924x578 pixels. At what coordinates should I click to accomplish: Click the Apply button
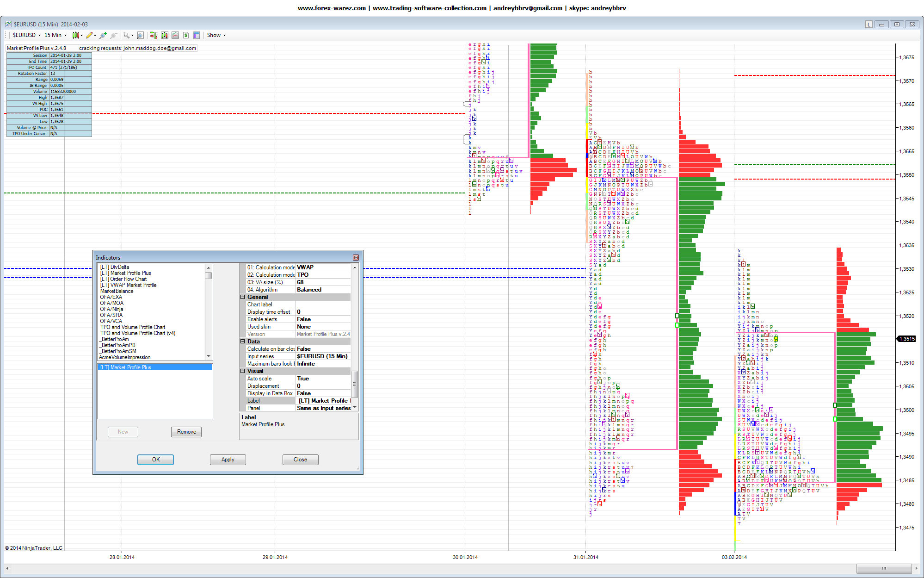[228, 460]
